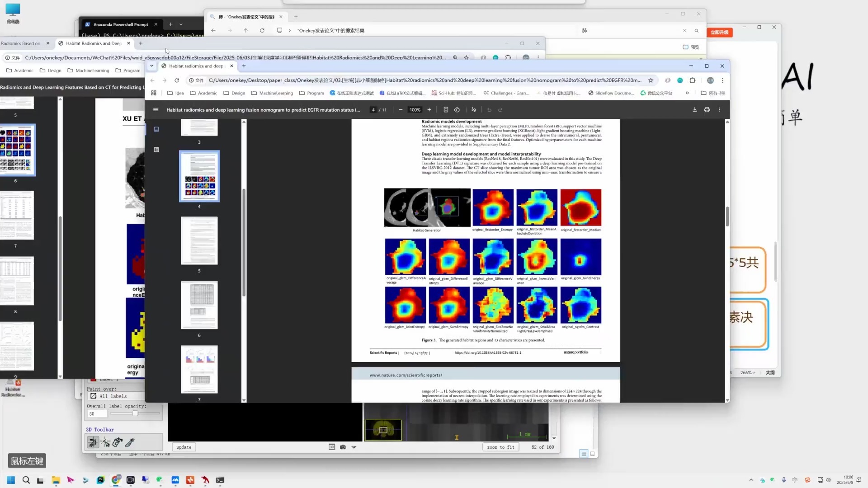Image resolution: width=868 pixels, height=488 pixels.
Task: Toggle the microphone icon in system tray
Action: coord(784,480)
